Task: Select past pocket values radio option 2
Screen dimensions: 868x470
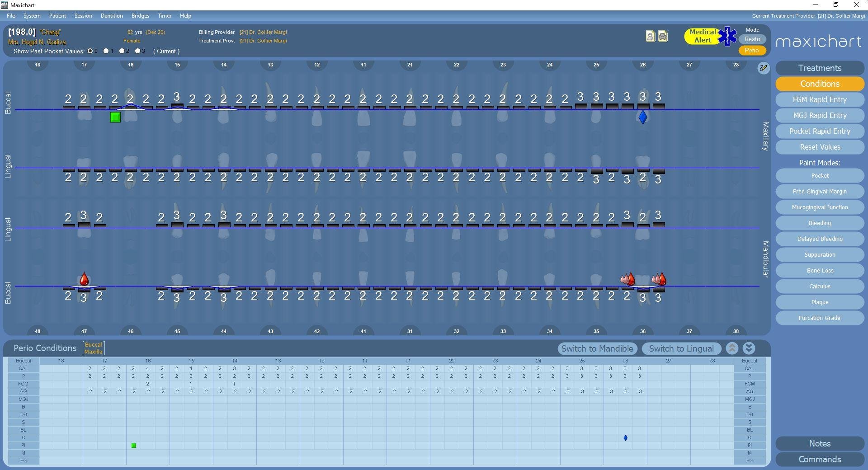Action: click(x=122, y=51)
